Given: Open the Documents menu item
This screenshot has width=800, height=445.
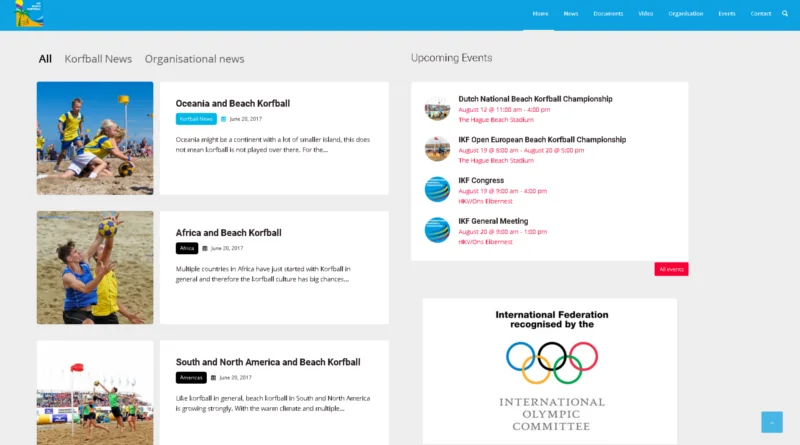Looking at the screenshot, I should pos(608,14).
